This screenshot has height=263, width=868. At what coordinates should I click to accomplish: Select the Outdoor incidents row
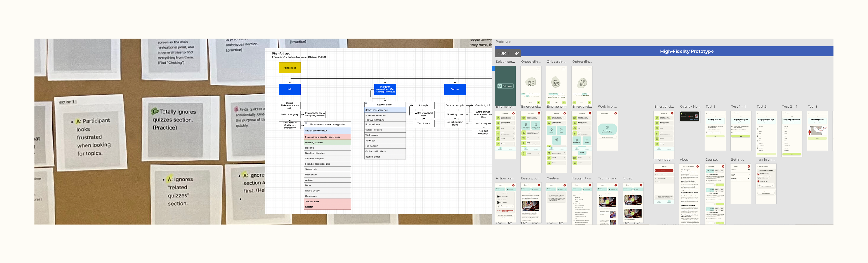pyautogui.click(x=385, y=130)
